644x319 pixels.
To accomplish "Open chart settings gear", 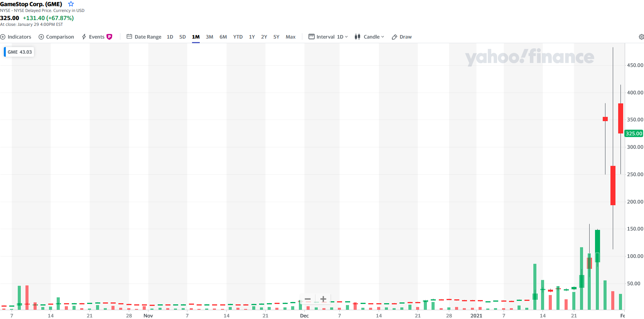I will [x=641, y=37].
